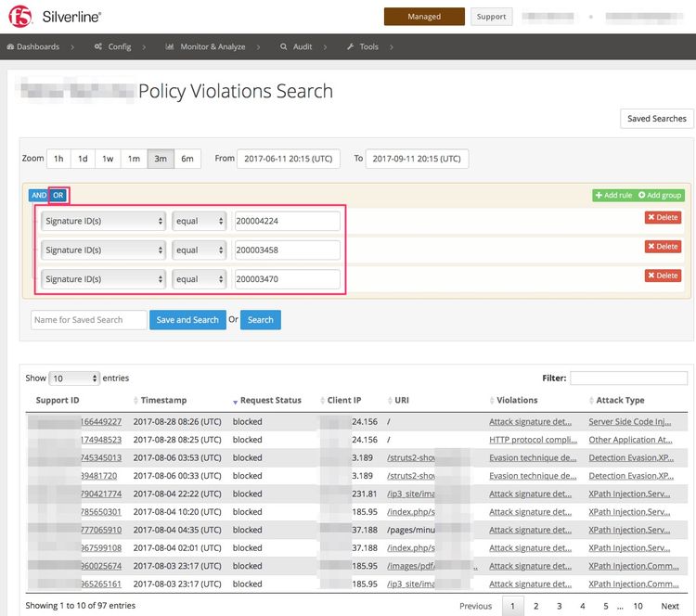
Task: Set zoom to 1m
Action: [x=134, y=159]
